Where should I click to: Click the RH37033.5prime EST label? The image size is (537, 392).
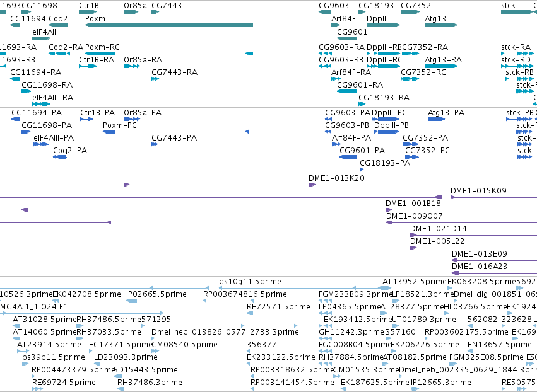tap(109, 332)
